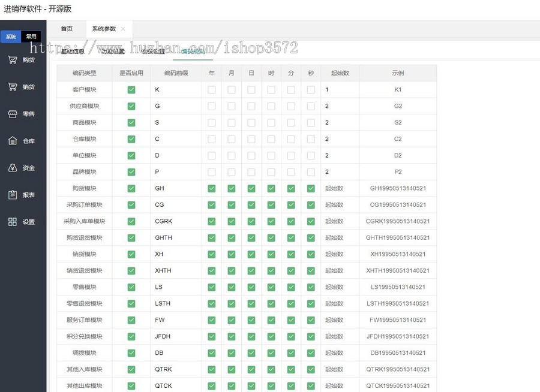Image resolution: width=540 pixels, height=392 pixels.
Task: Click the 购货退货模块 row label
Action: (85, 238)
